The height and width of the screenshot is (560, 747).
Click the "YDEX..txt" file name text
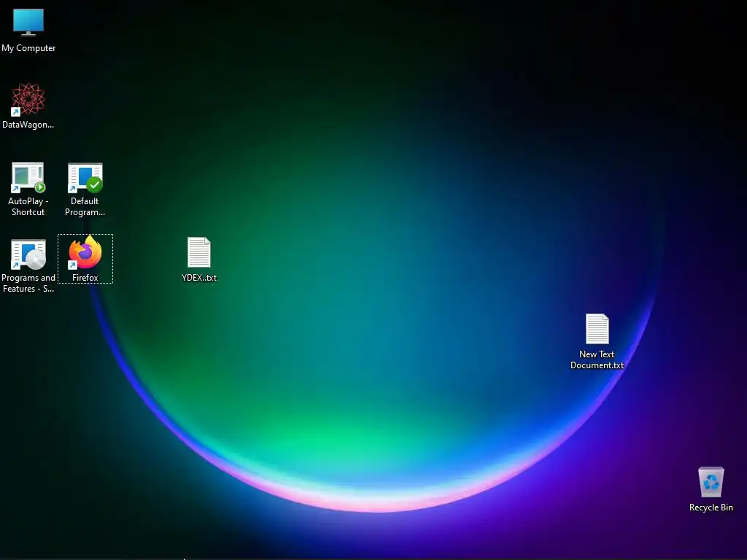[x=199, y=278]
